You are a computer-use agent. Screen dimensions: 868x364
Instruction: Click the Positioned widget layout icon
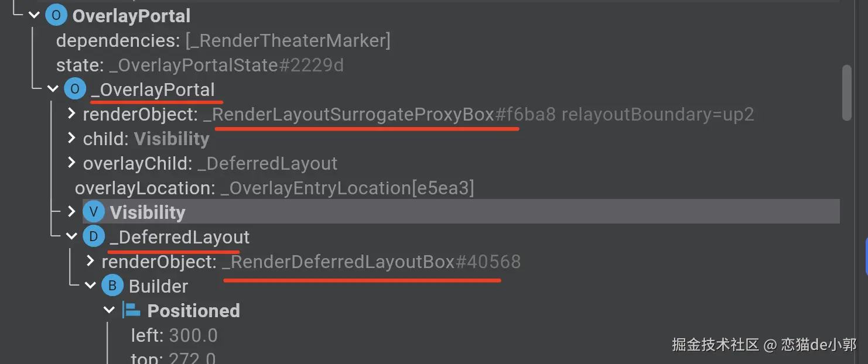pyautogui.click(x=130, y=311)
